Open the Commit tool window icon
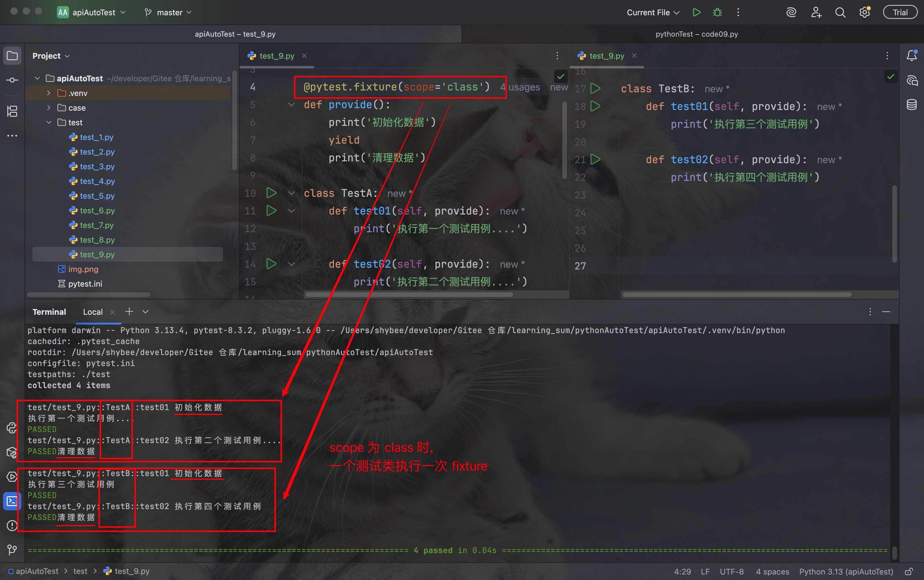The height and width of the screenshot is (580, 924). pyautogui.click(x=12, y=80)
